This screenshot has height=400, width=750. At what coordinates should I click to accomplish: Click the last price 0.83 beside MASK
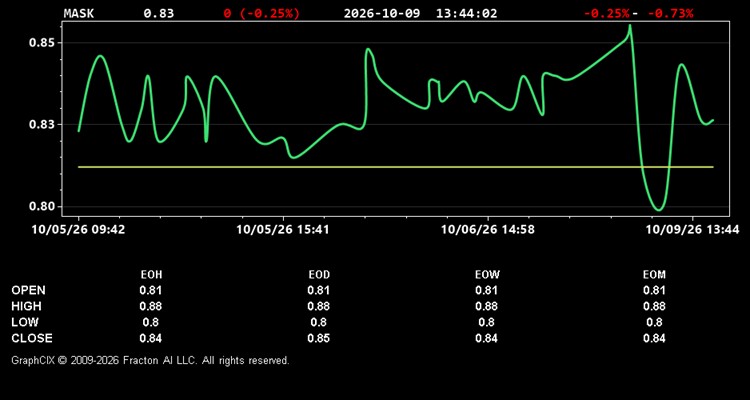coord(159,13)
